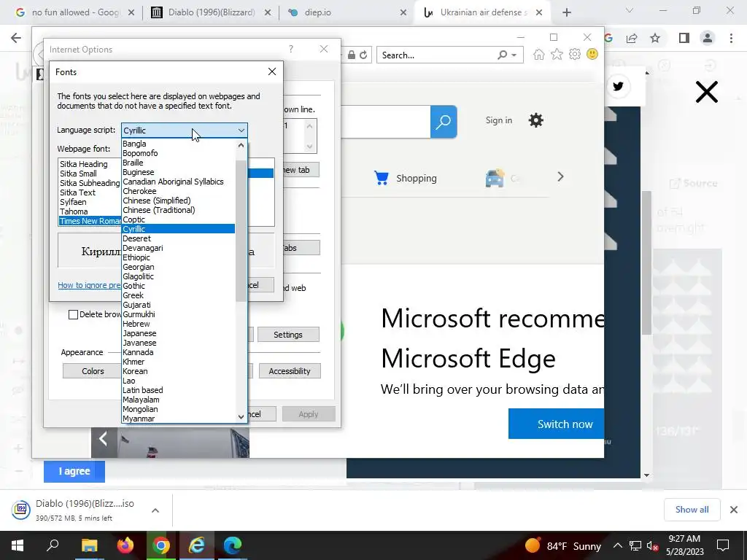This screenshot has height=560, width=747.
Task: Switch to the Diablo (1996) tab
Action: click(x=211, y=12)
